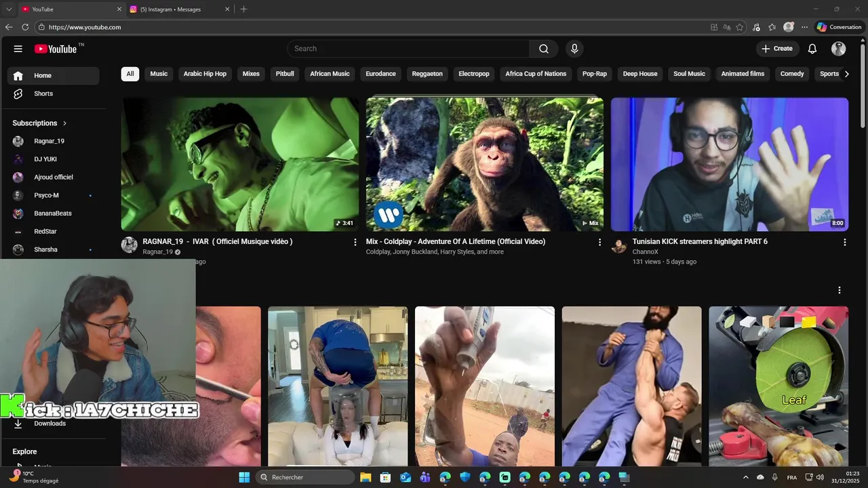Start voice search with microphone icon
Viewport: 868px width, 488px height.
pyautogui.click(x=574, y=49)
